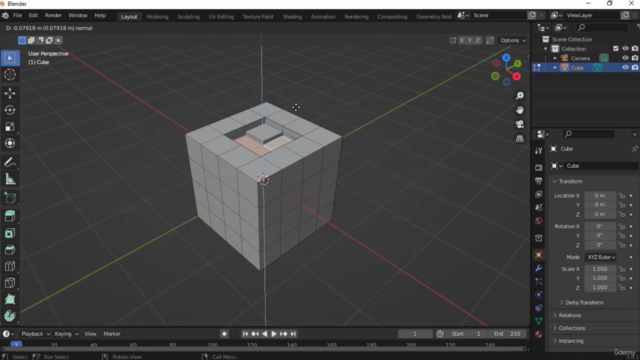Hide Cube in the outliner
The width and height of the screenshot is (640, 360).
(x=625, y=67)
